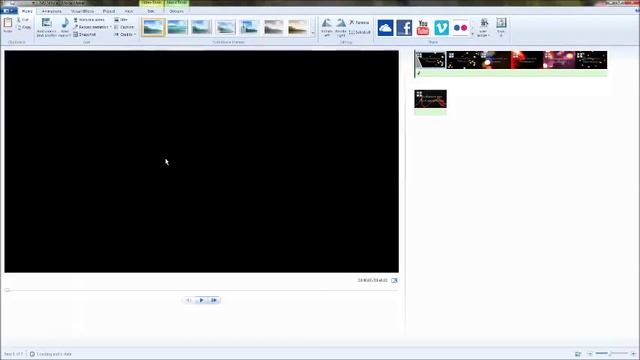Click the status bar progress icon
Viewport: 640px width, 360px height.
point(32,354)
